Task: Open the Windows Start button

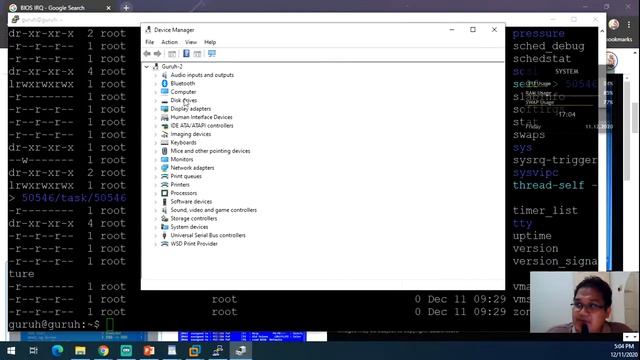Action: click(11, 351)
